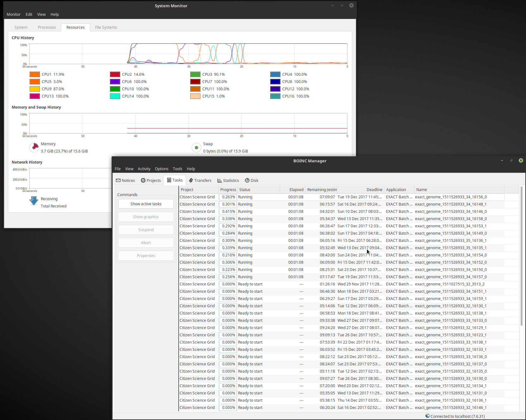Open the Help menu in System Monitor
The height and width of the screenshot is (420, 526).
coord(55,15)
